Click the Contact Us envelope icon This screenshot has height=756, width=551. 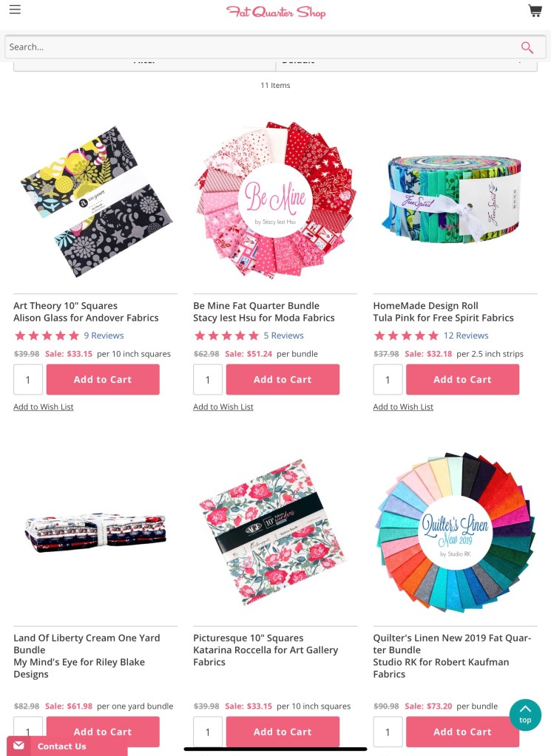[x=18, y=746]
